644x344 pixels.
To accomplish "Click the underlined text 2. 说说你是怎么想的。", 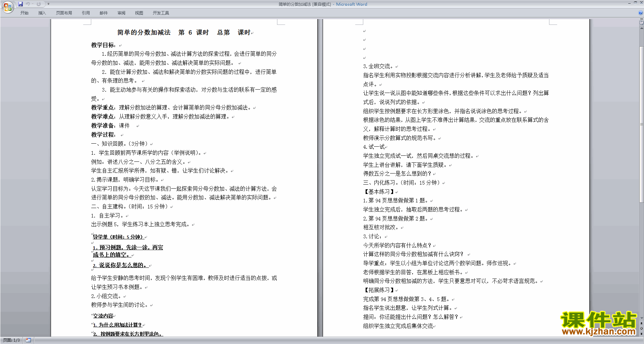I will [120, 265].
